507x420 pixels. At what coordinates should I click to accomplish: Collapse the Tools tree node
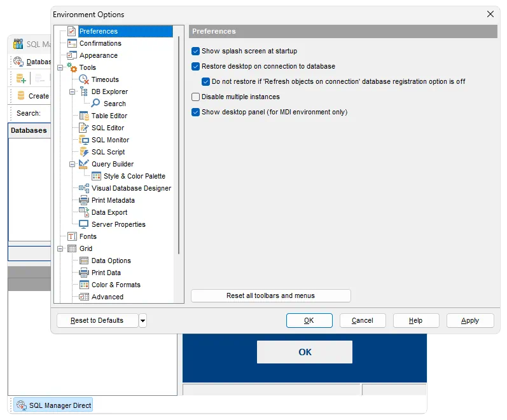click(60, 67)
